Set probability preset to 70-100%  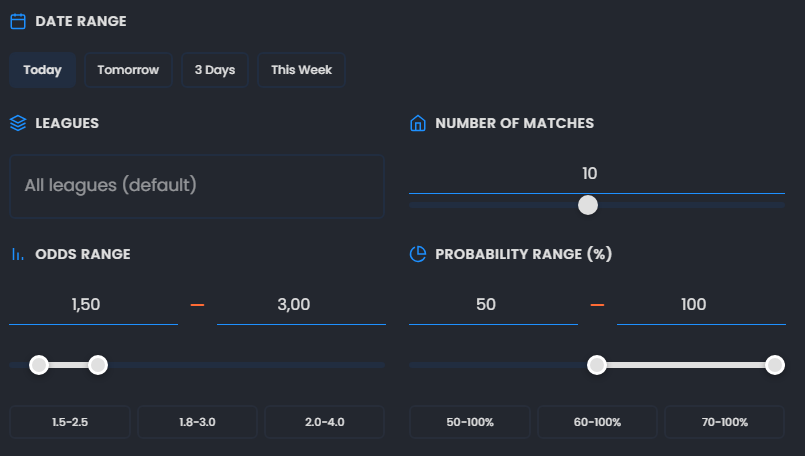tap(724, 422)
